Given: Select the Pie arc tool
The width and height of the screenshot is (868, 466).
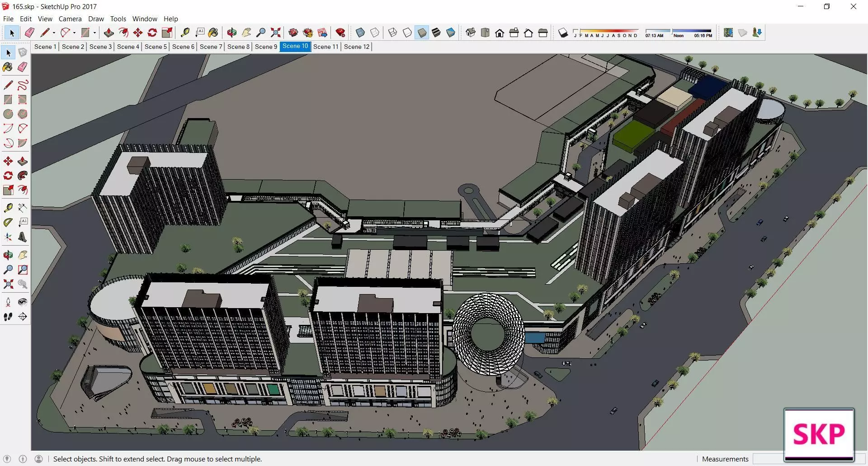Looking at the screenshot, I should 23,143.
